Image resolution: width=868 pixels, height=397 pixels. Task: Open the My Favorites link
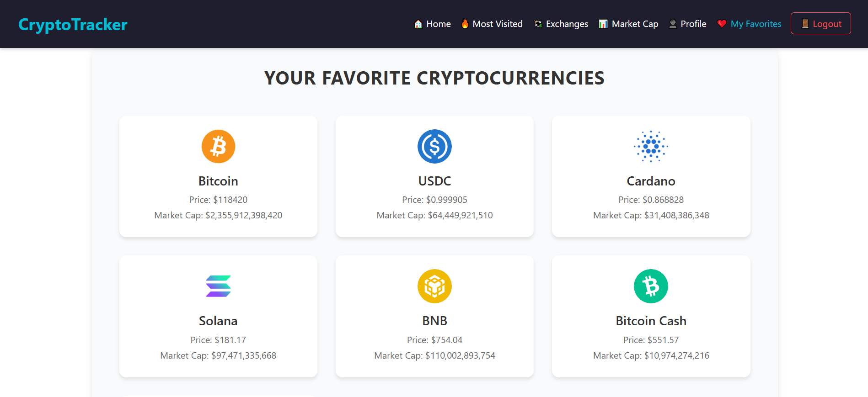pos(755,23)
